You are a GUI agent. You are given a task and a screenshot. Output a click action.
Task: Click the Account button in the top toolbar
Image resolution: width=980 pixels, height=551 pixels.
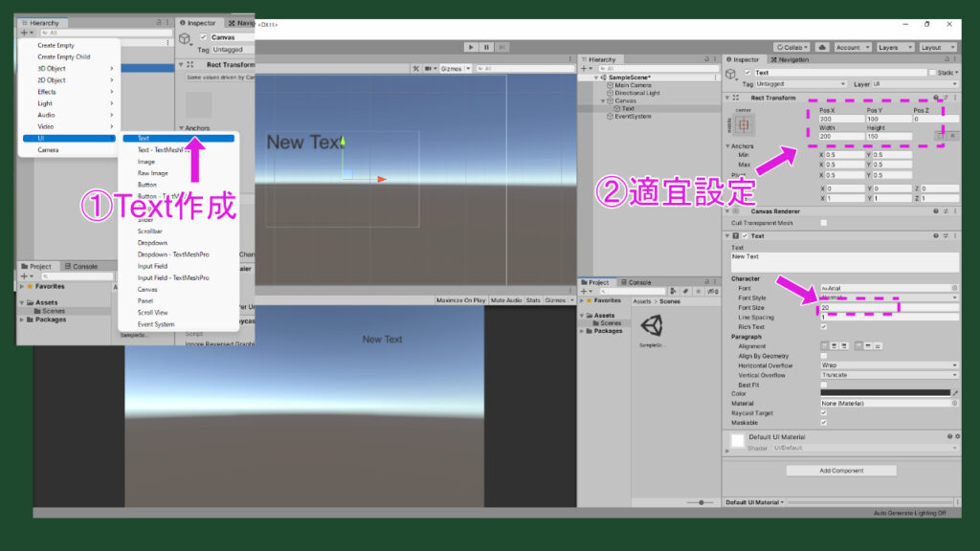(x=855, y=46)
